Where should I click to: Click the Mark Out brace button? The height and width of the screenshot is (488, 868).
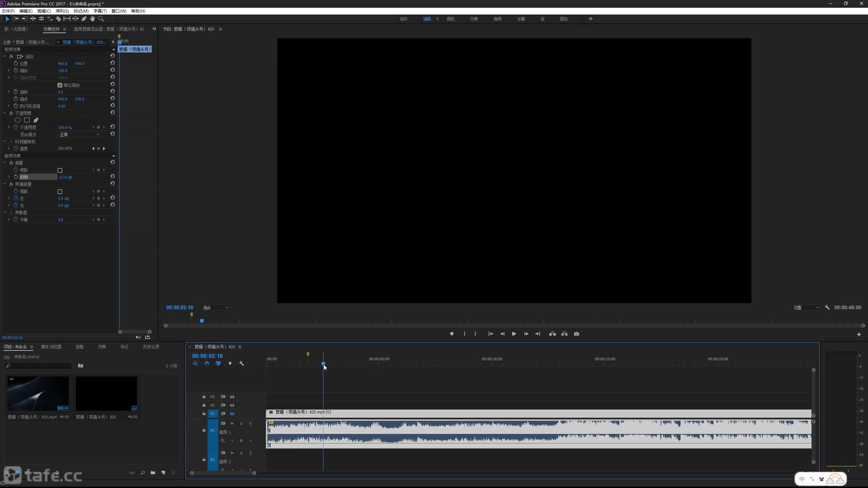tap(475, 334)
